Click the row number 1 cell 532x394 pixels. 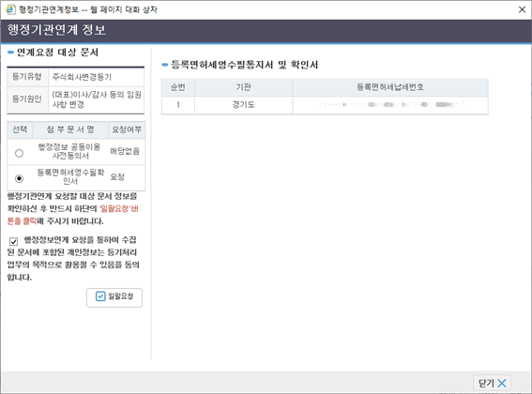(178, 105)
